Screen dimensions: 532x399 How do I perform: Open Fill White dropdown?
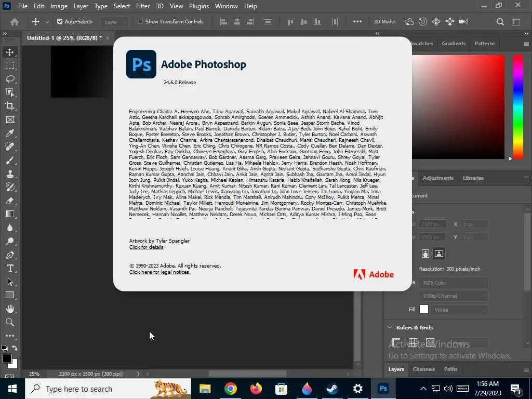tap(459, 310)
